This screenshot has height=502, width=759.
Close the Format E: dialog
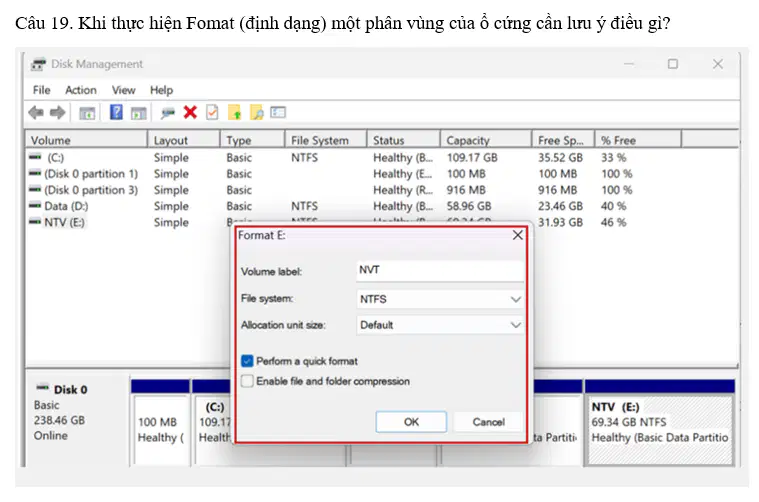[517, 235]
